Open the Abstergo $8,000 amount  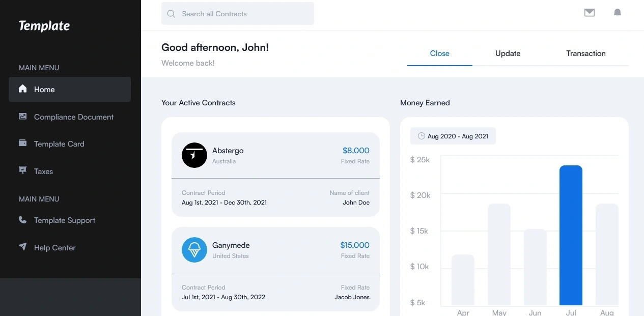click(x=356, y=151)
